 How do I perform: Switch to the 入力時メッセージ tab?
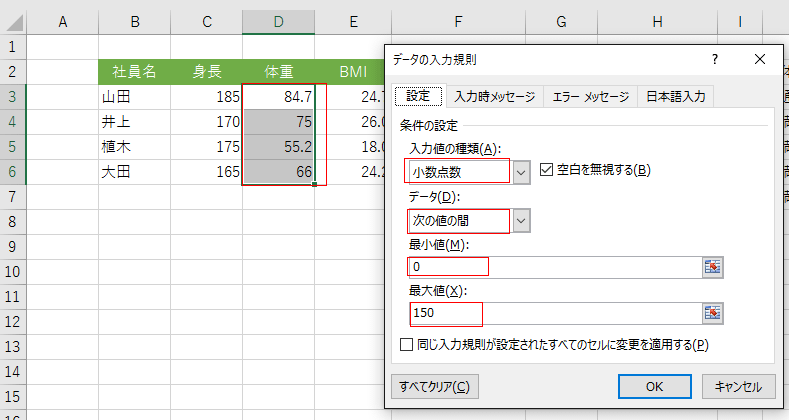(x=493, y=97)
